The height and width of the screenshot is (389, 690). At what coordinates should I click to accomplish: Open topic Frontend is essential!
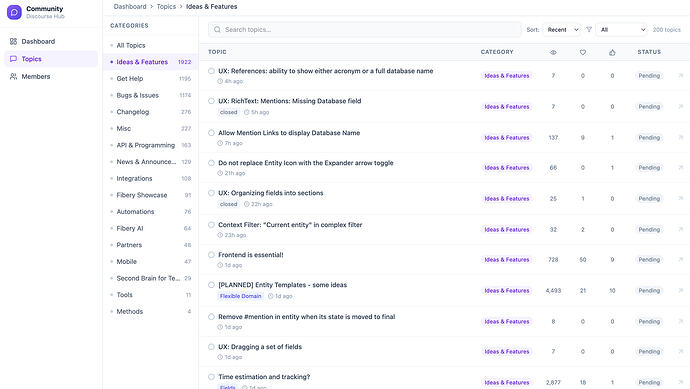tap(250, 255)
